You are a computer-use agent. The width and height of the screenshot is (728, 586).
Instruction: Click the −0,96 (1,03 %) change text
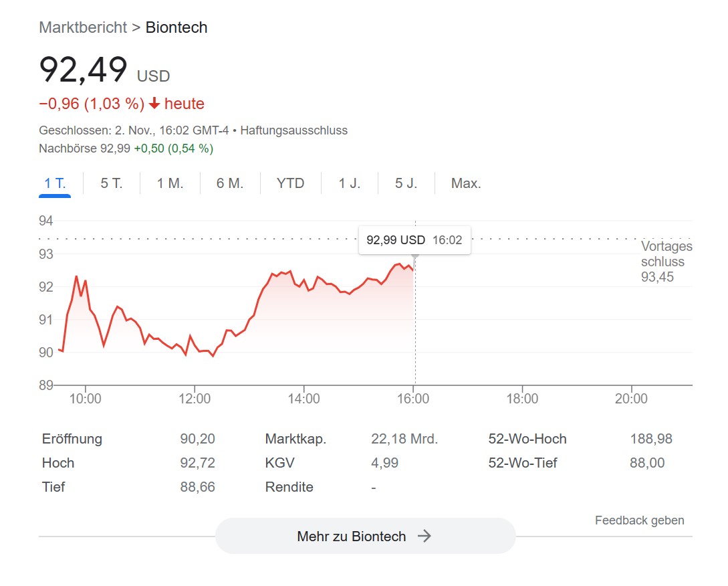[x=92, y=103]
